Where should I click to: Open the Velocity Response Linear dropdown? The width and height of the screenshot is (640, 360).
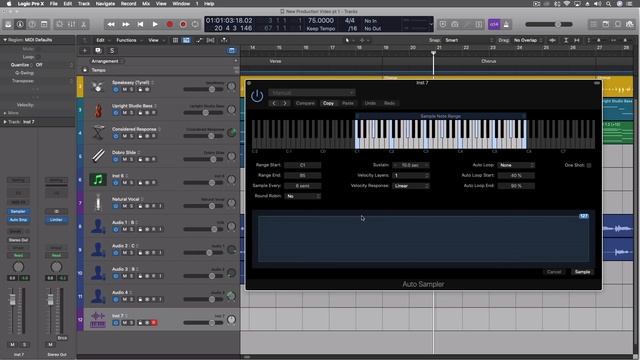[x=411, y=186]
